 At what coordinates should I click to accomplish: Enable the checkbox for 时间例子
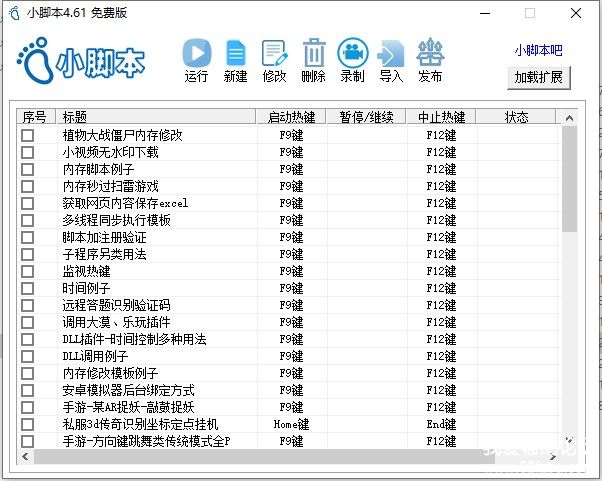pyautogui.click(x=28, y=288)
